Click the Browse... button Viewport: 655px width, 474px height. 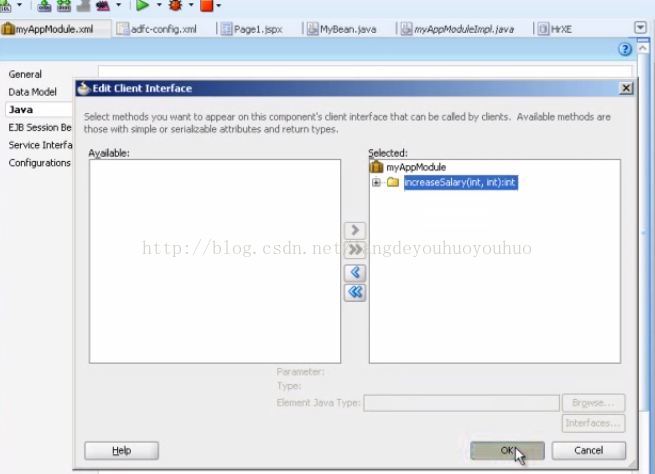(593, 403)
